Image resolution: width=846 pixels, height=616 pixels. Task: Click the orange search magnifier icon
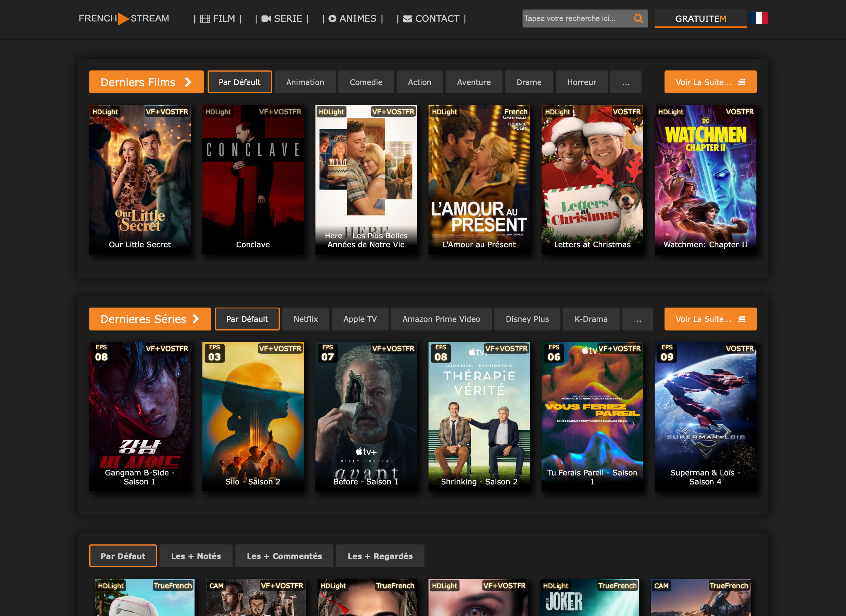pos(638,18)
